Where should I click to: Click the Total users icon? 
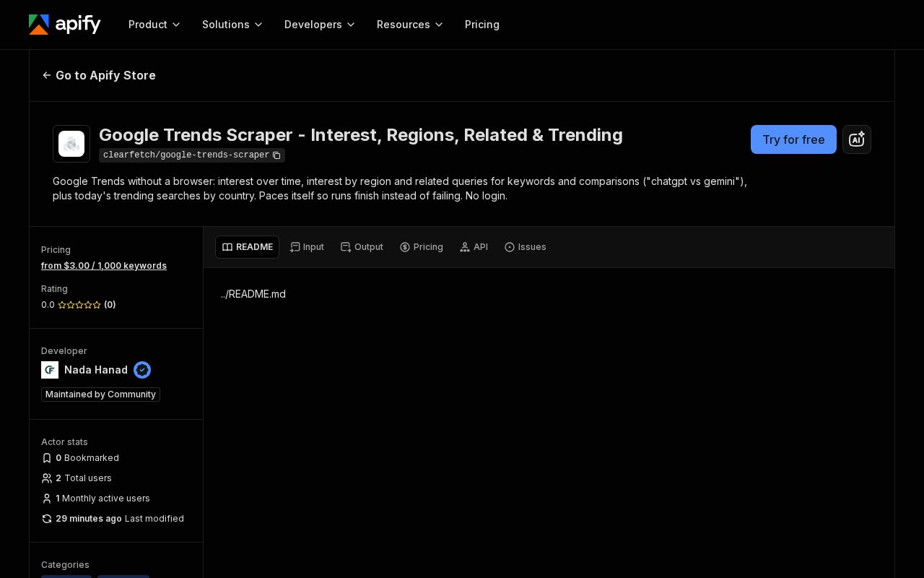click(x=47, y=478)
